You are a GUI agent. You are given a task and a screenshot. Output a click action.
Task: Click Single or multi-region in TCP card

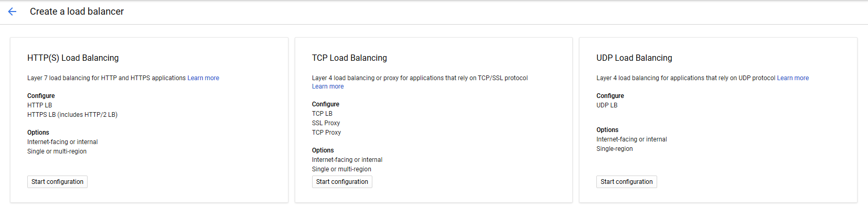point(341,169)
